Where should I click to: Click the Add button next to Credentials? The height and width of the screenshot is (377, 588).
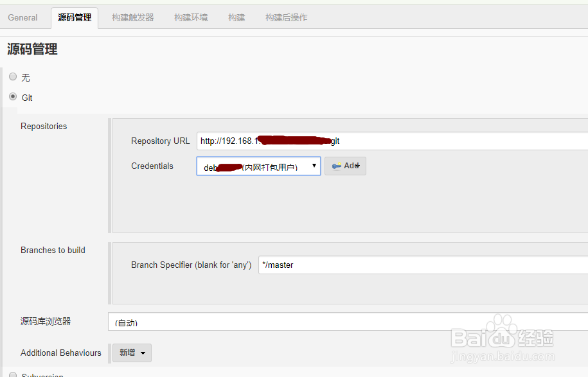point(345,166)
